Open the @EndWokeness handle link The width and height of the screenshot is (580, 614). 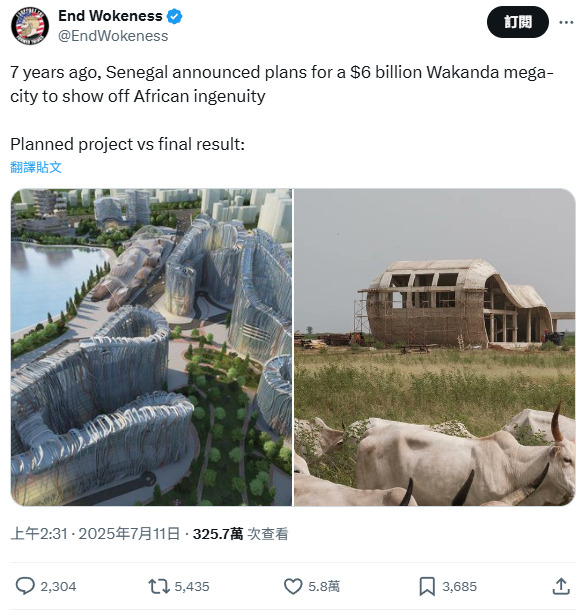[113, 36]
